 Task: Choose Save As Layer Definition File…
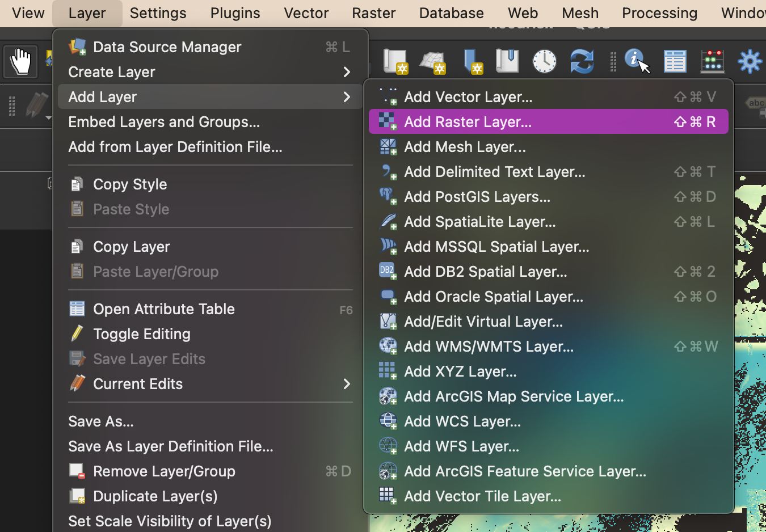tap(210, 446)
